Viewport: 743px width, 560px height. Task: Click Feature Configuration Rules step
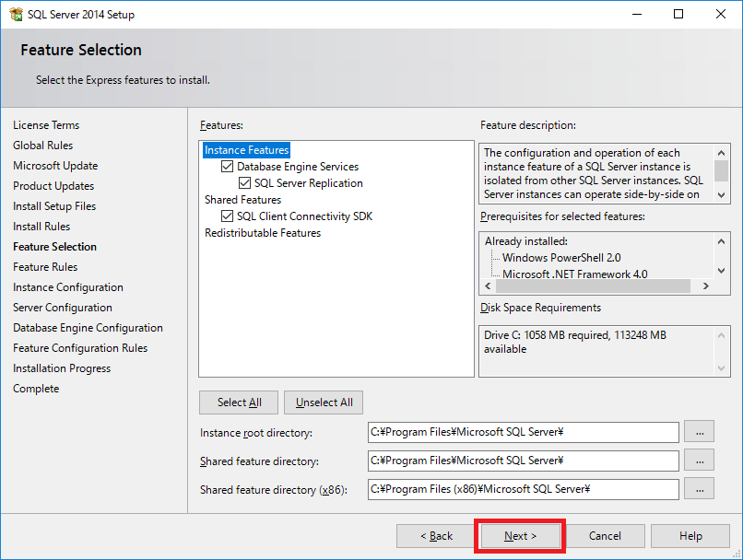point(80,348)
